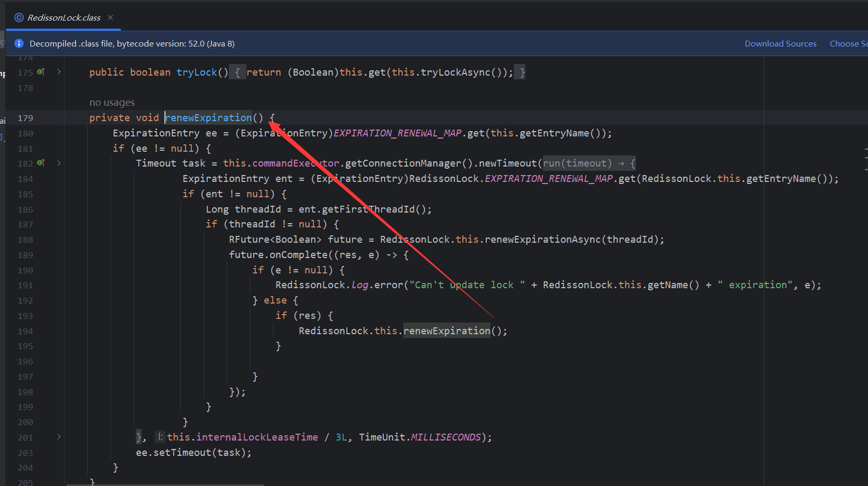868x486 pixels.
Task: Expand the folded 'run(timeout) → {' region
Action: [589, 163]
